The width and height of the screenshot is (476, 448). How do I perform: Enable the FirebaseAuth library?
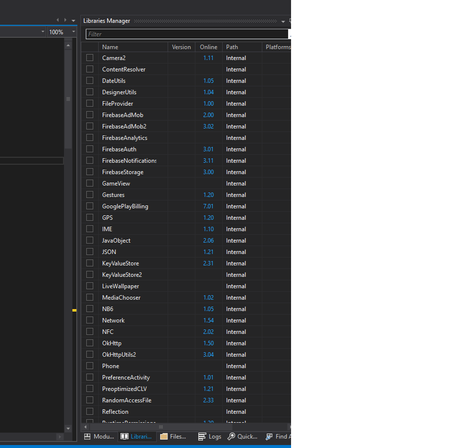(90, 149)
